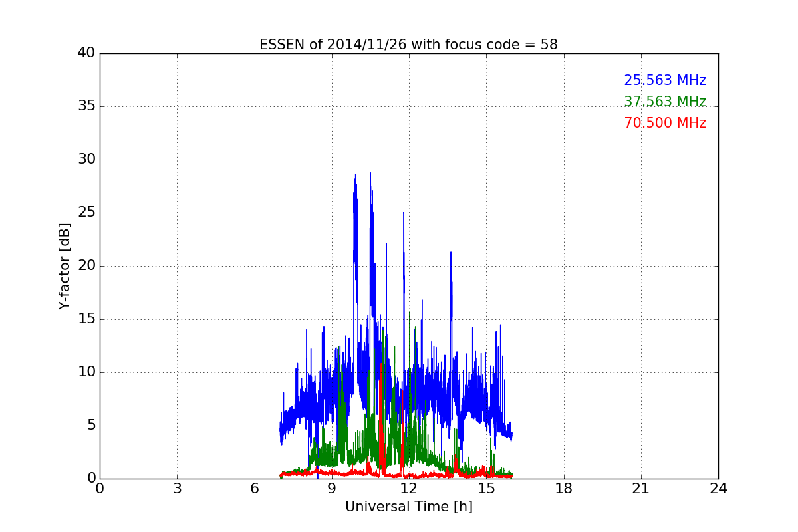
Task: Click x-axis tick label 9
Action: pos(332,489)
